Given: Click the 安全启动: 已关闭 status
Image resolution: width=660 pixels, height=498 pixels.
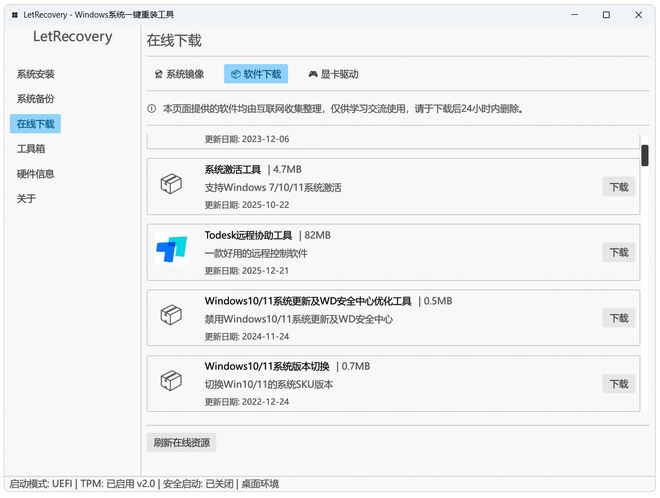Looking at the screenshot, I should (198, 484).
